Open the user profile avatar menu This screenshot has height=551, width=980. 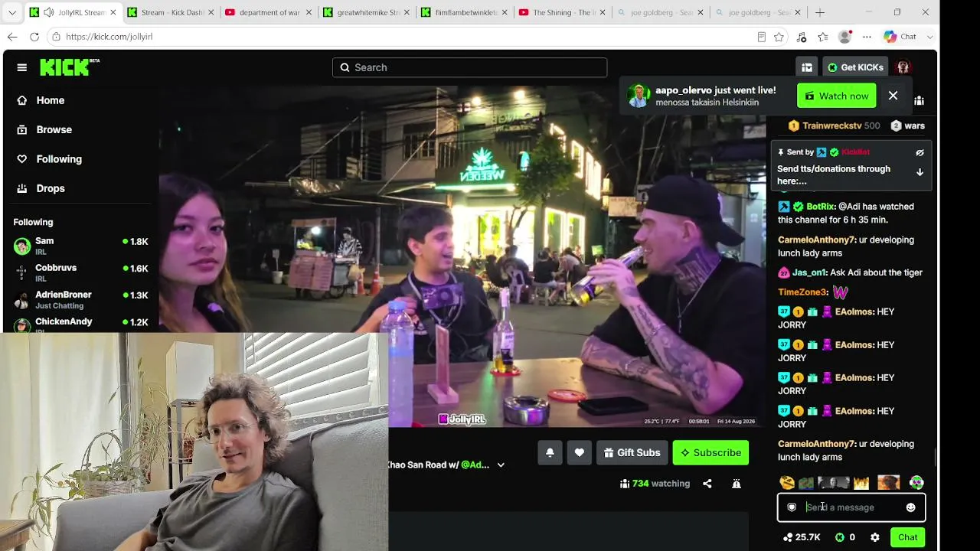click(903, 67)
